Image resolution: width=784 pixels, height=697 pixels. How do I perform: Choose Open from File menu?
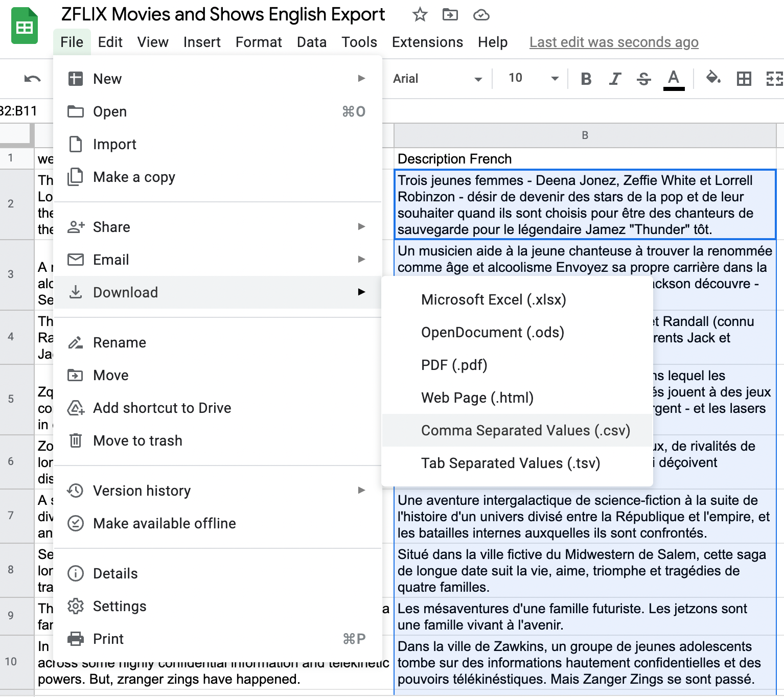point(217,111)
